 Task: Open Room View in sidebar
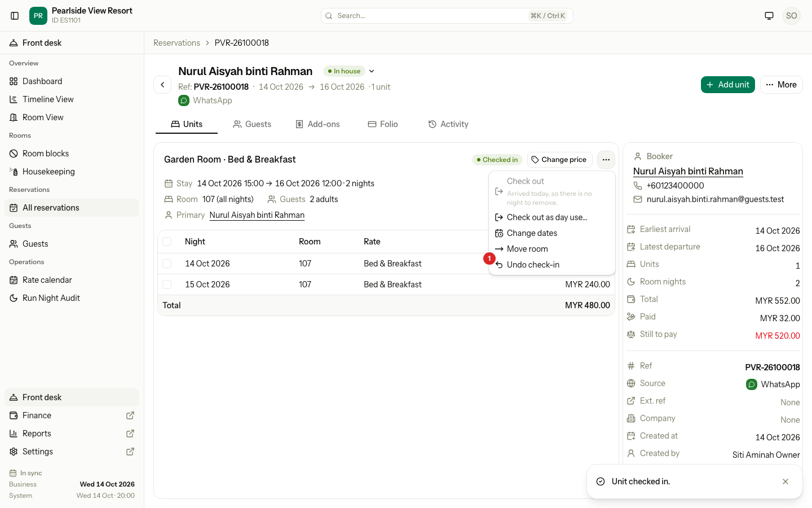coord(72,117)
